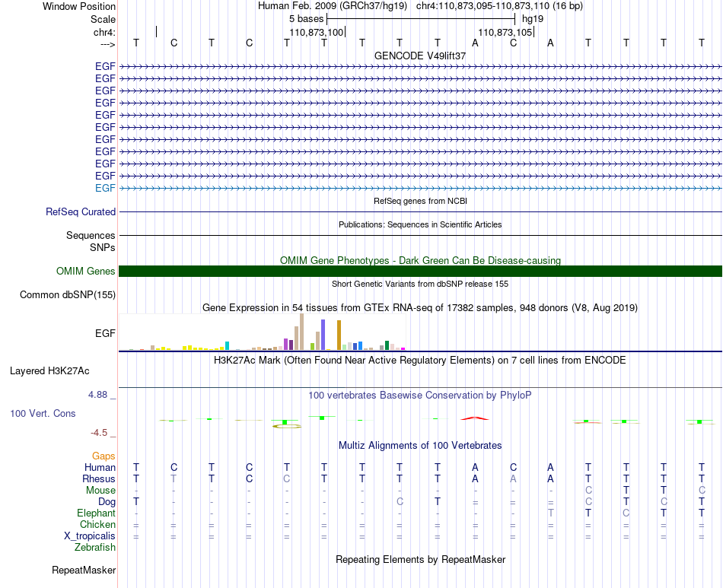Click the hg19 label beside the scale bar
The height and width of the screenshot is (588, 723).
point(533,19)
